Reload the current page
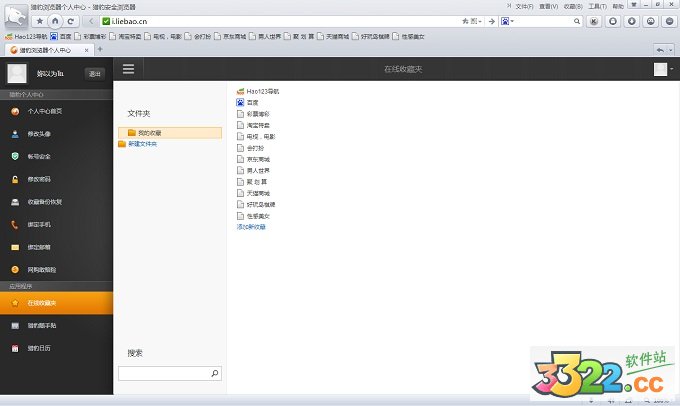This screenshot has height=406, width=680. tap(71, 21)
